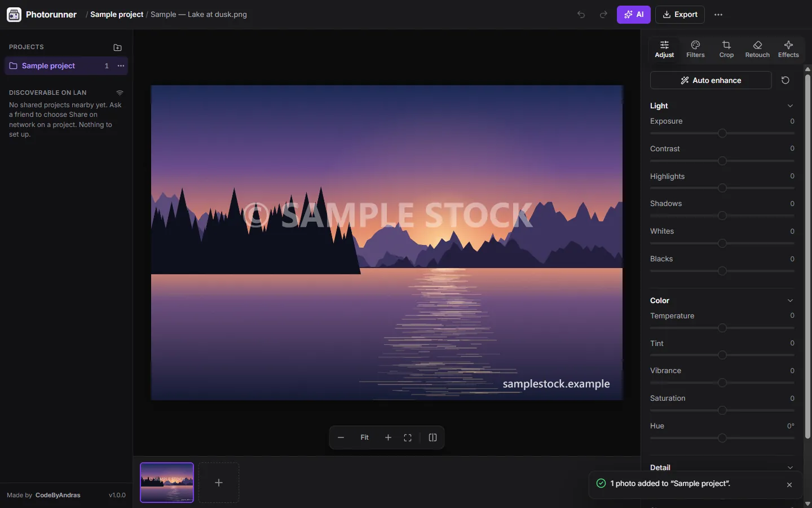Click the Shadows slider handle
This screenshot has height=508, width=812.
tap(722, 216)
